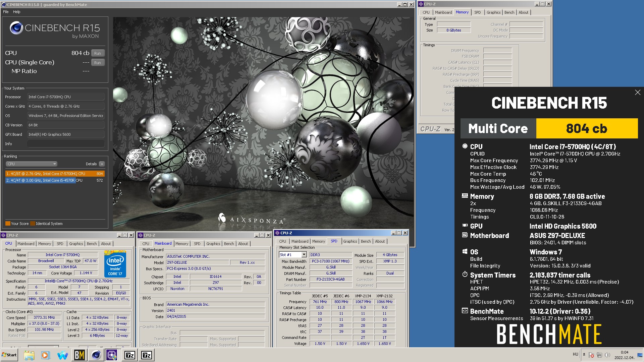Run the CPU multi-core benchmark
The width and height of the screenshot is (644, 362).
(x=97, y=53)
